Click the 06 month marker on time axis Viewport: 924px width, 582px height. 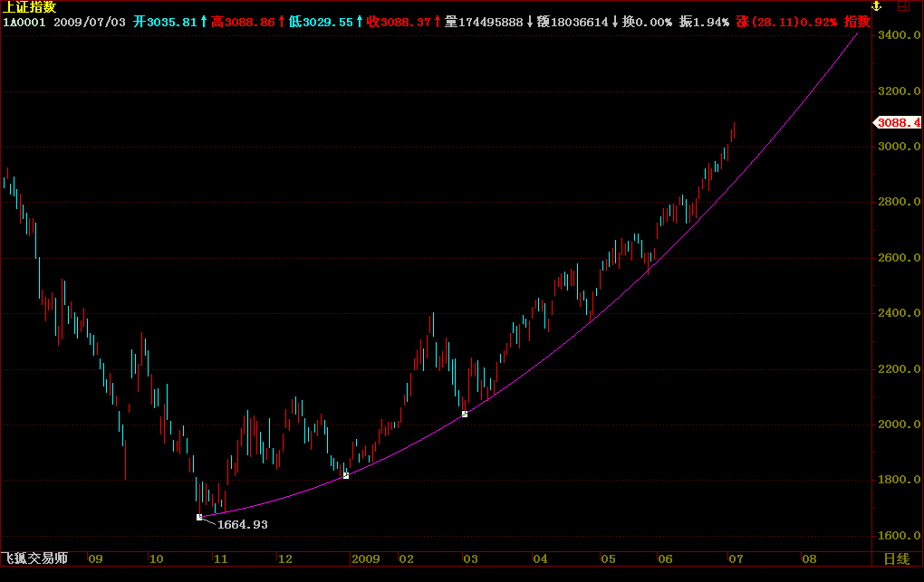click(665, 559)
